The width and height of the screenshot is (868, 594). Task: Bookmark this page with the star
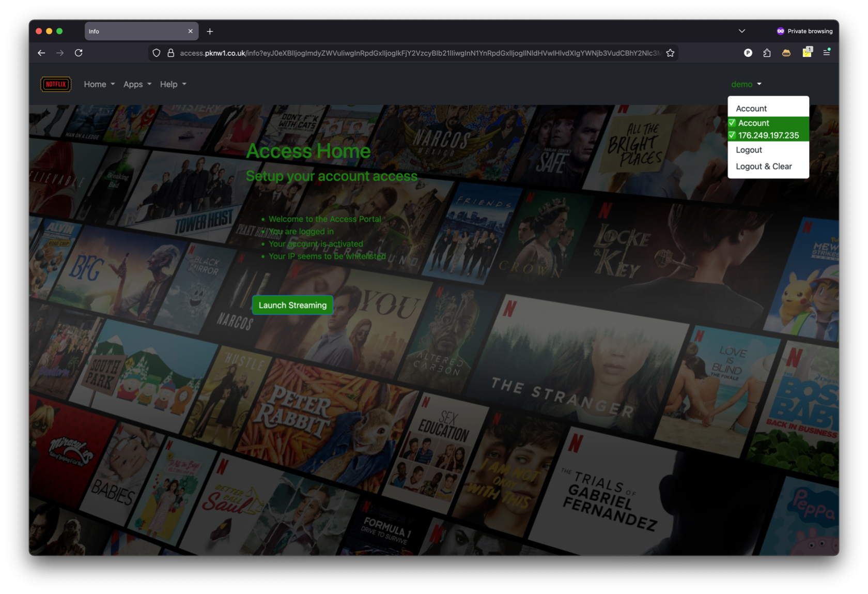click(x=670, y=53)
